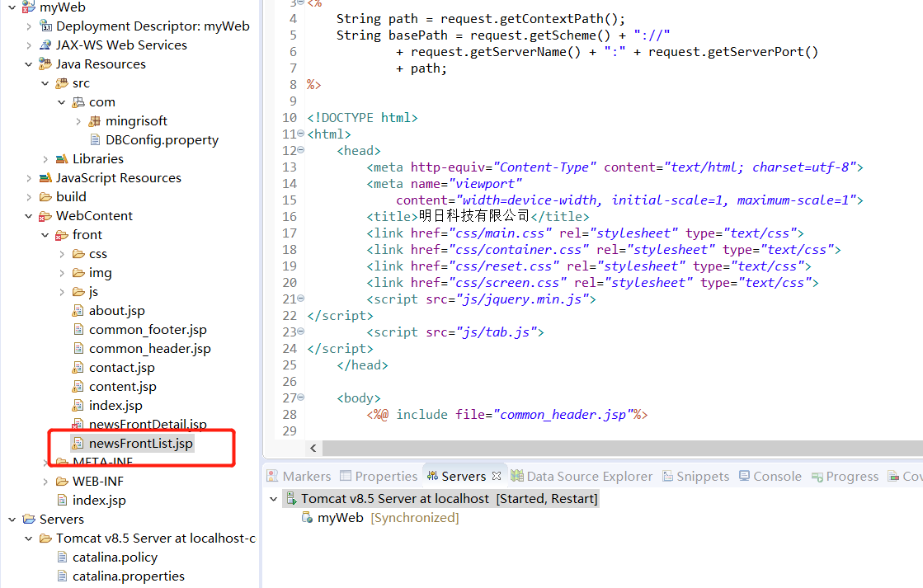Collapse the myWeb project node
The width and height of the screenshot is (923, 588).
pyautogui.click(x=12, y=7)
